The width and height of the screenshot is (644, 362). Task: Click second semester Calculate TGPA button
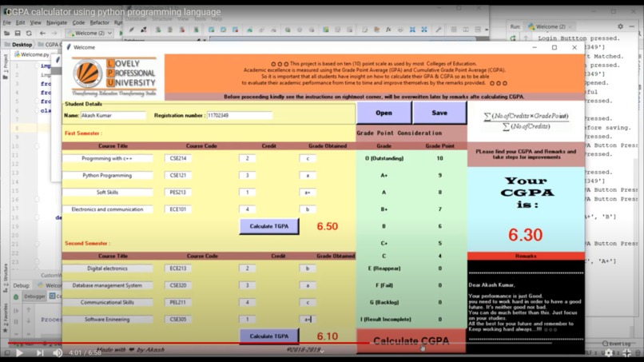(269, 336)
